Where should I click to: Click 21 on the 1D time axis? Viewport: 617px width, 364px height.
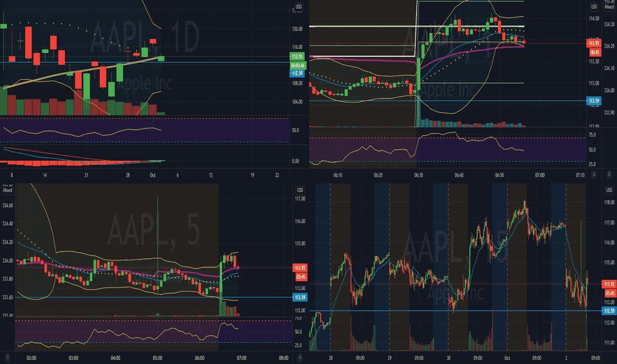coord(86,175)
